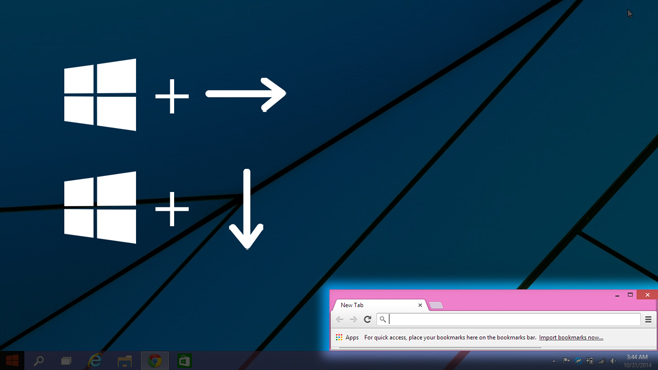
Task: Launch Internet Explorer from taskbar
Action: point(95,360)
